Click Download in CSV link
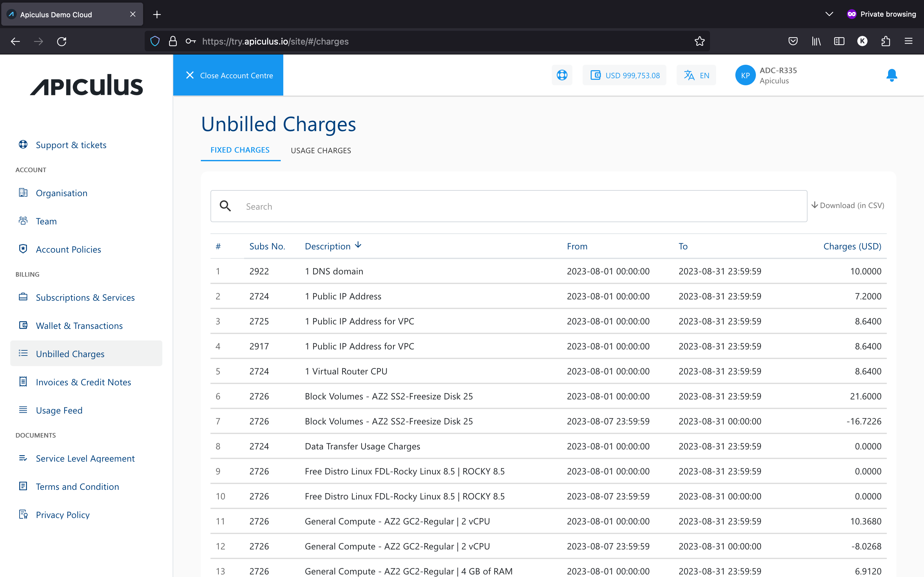Image resolution: width=924 pixels, height=577 pixels. [848, 205]
